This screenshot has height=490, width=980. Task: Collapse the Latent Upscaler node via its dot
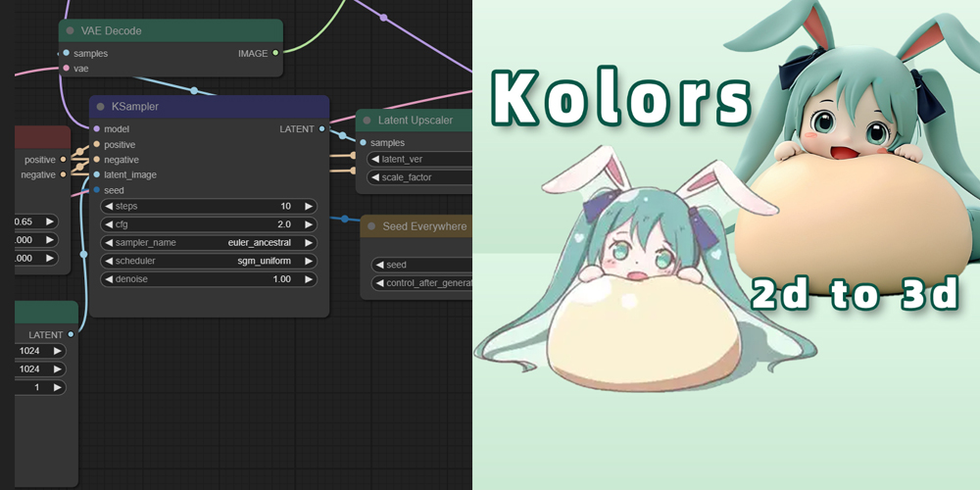pos(367,121)
